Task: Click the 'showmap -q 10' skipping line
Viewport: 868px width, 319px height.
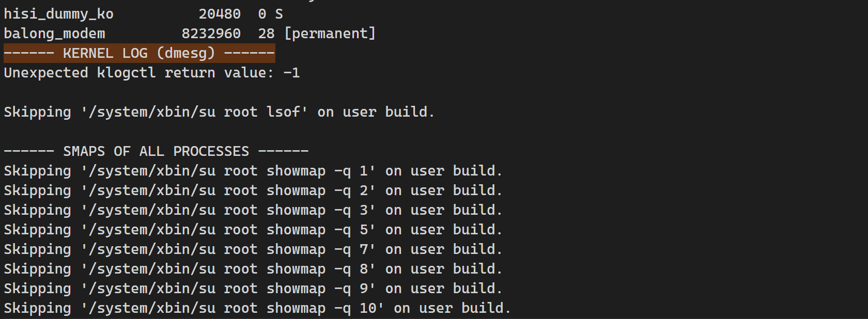Action: 257,308
